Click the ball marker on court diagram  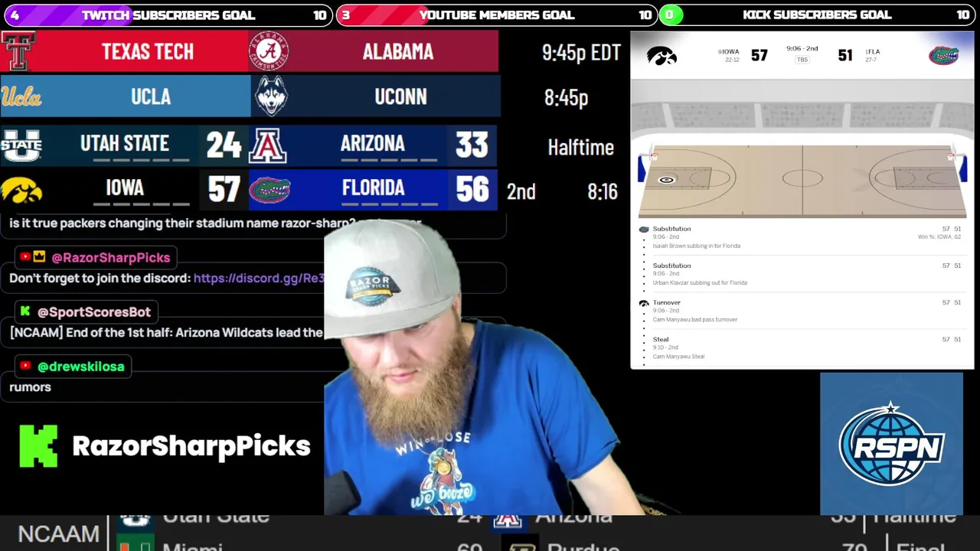pos(666,180)
